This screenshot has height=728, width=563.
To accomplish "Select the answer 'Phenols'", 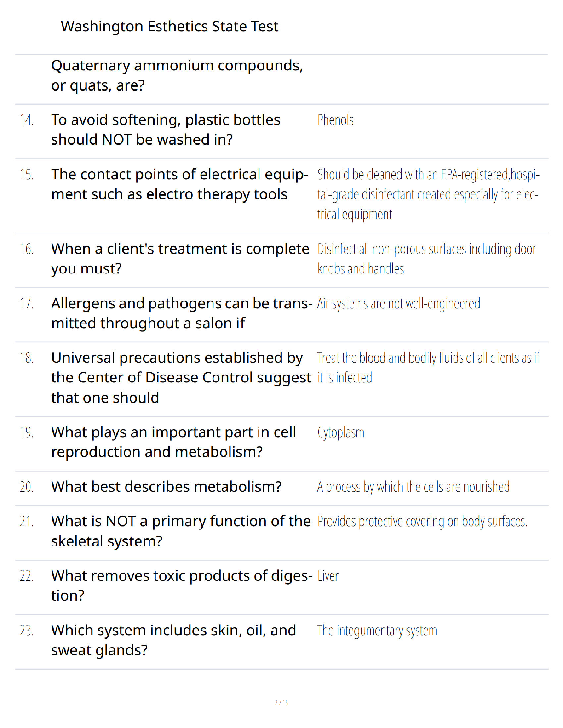I will [x=335, y=120].
